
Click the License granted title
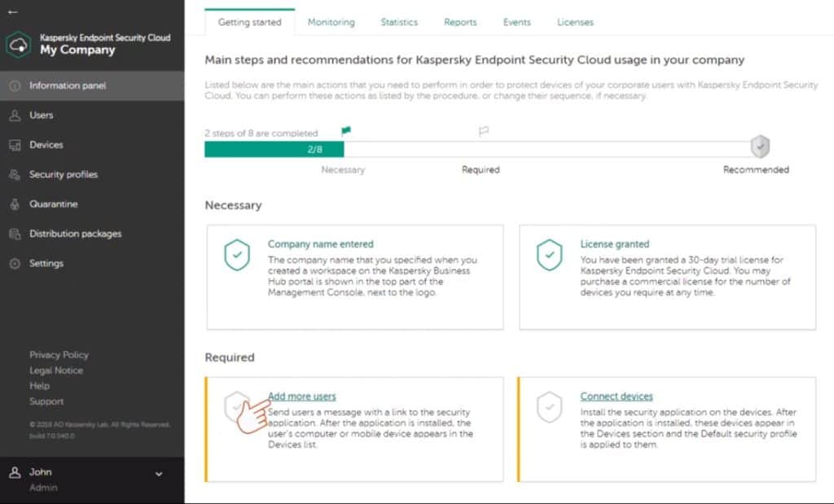614,244
